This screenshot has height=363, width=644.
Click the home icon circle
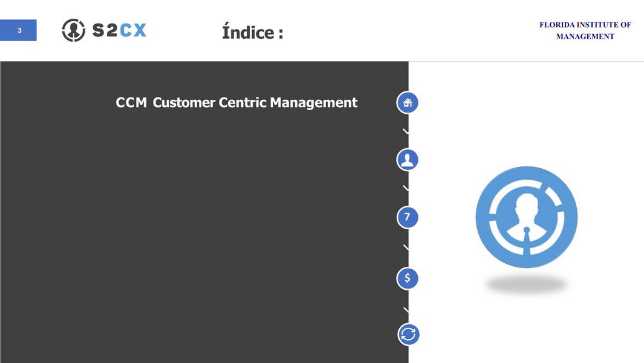(x=408, y=103)
